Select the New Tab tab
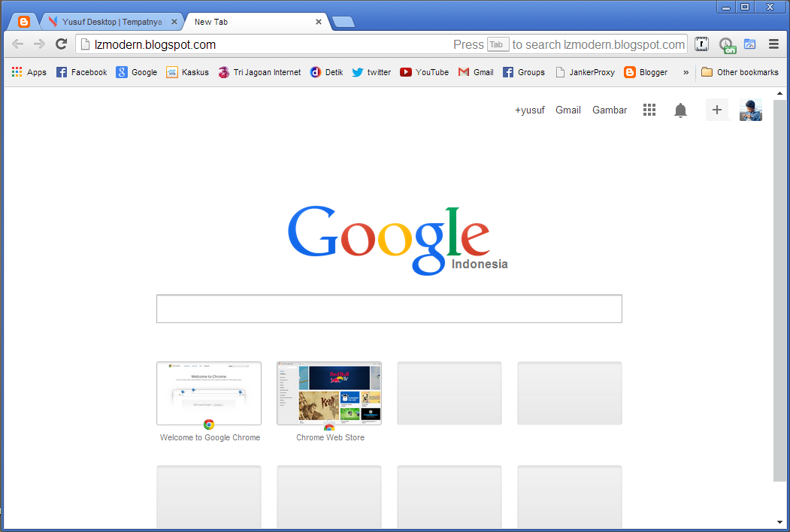790x532 pixels. pyautogui.click(x=252, y=22)
